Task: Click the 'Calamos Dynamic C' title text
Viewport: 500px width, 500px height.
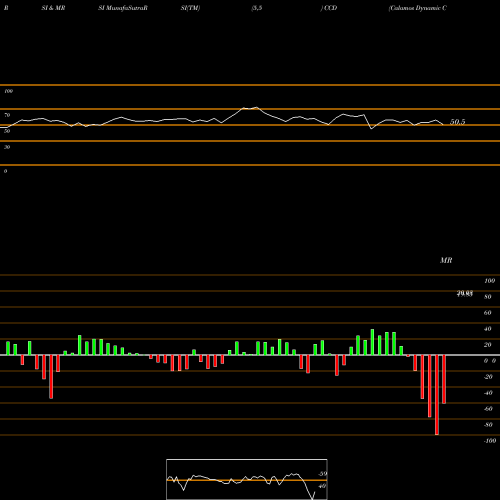Action: [x=417, y=8]
